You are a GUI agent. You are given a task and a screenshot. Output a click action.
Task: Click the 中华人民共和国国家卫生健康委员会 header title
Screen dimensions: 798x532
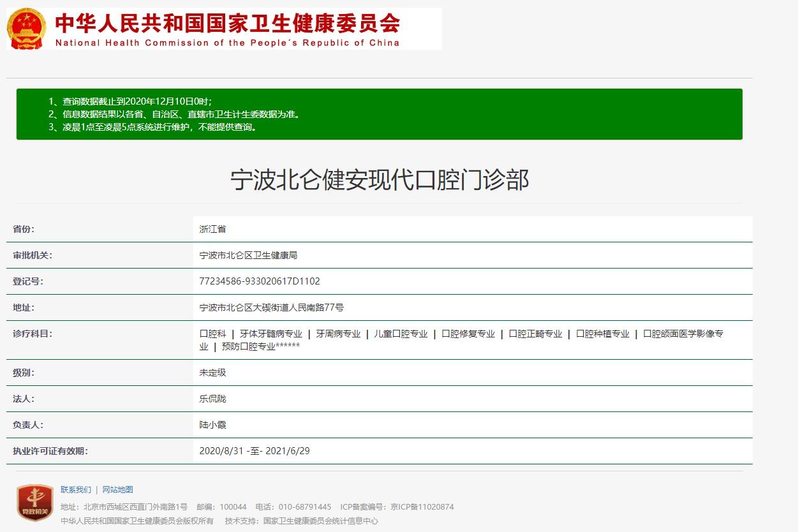[227, 24]
